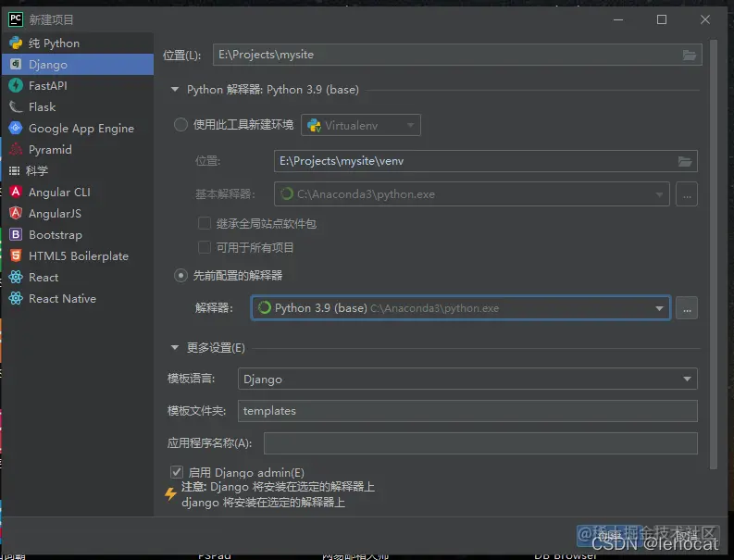Click the '...' button next to configured interpreter
Screen dimensions: 734x560
(687, 308)
